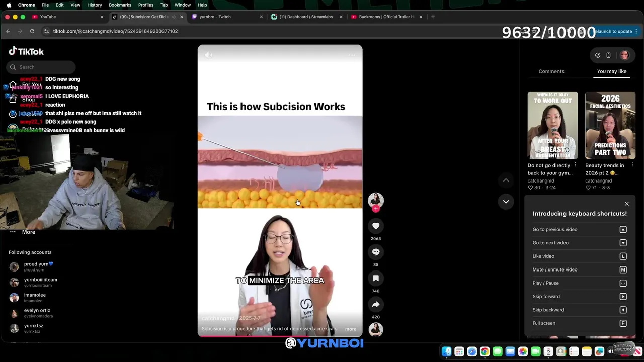This screenshot has width=644, height=362.
Task: Expand the video description with 'more'
Action: click(351, 329)
